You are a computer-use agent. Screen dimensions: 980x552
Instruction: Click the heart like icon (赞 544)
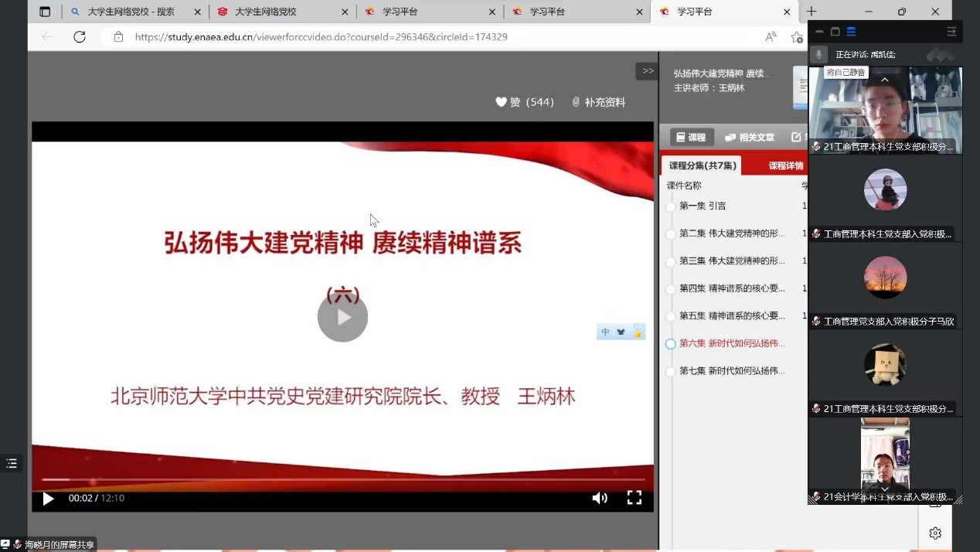pyautogui.click(x=501, y=102)
